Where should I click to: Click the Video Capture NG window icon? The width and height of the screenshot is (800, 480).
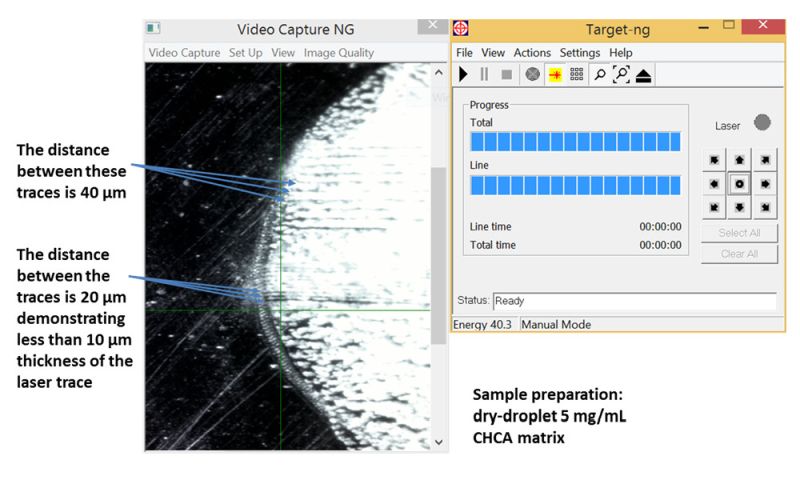coord(153,28)
